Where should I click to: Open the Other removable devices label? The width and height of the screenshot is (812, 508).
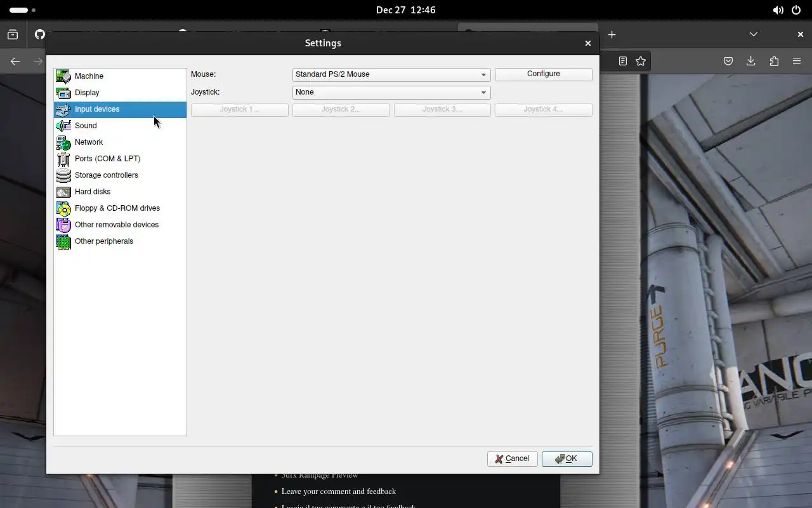(117, 225)
